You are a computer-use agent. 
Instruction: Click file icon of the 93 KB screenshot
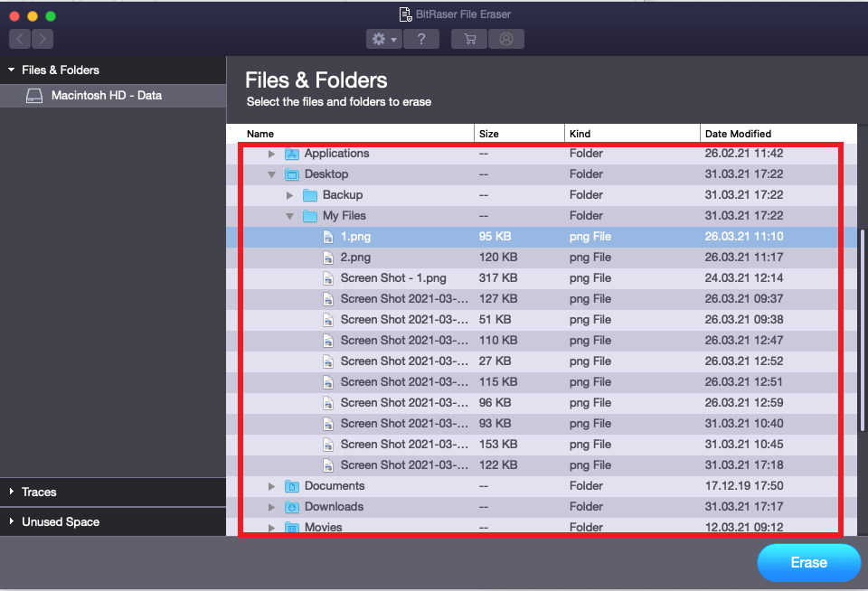pos(328,424)
